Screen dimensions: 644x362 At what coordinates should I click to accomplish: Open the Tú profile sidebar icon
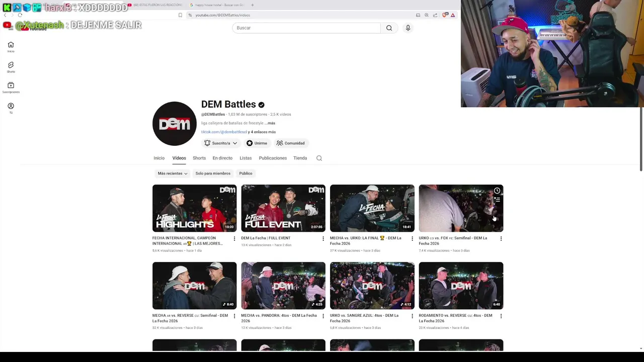tap(11, 108)
